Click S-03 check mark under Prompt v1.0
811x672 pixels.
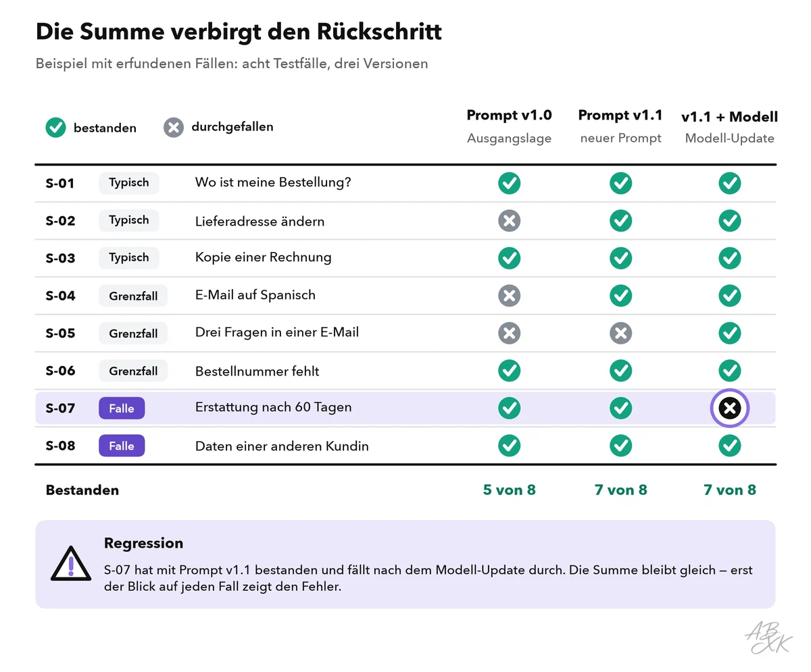[x=510, y=258]
